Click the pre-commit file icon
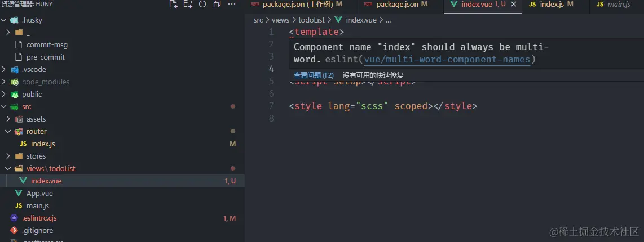The width and height of the screenshot is (644, 242). (19, 57)
